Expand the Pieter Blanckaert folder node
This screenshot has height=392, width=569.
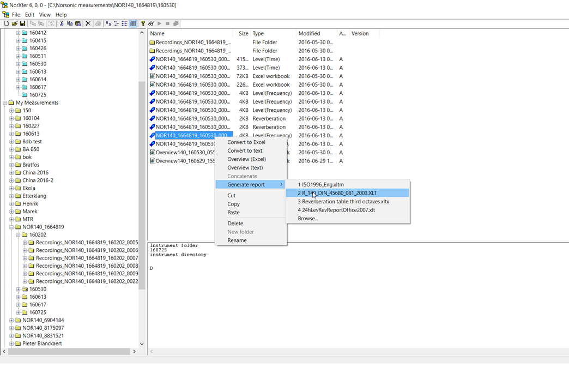11,343
